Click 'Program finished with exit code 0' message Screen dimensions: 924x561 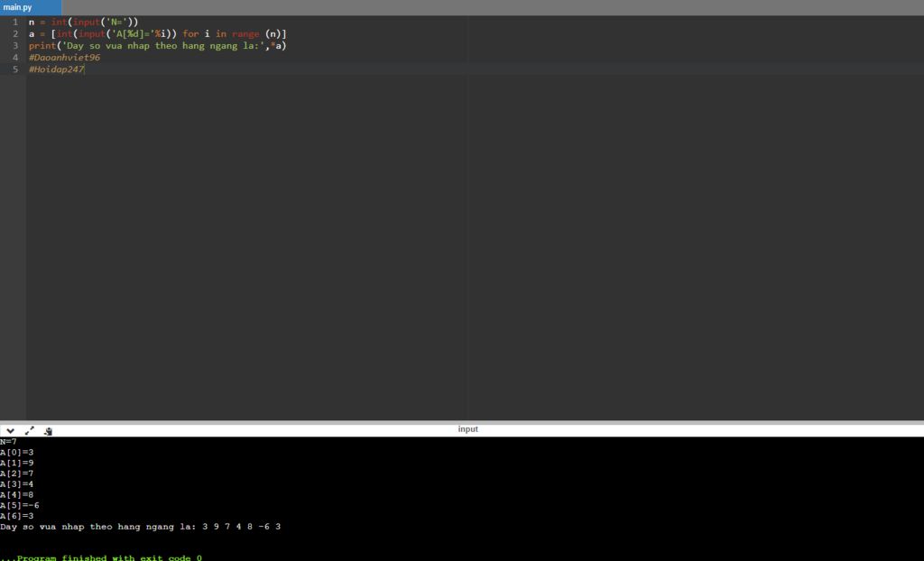[101, 556]
